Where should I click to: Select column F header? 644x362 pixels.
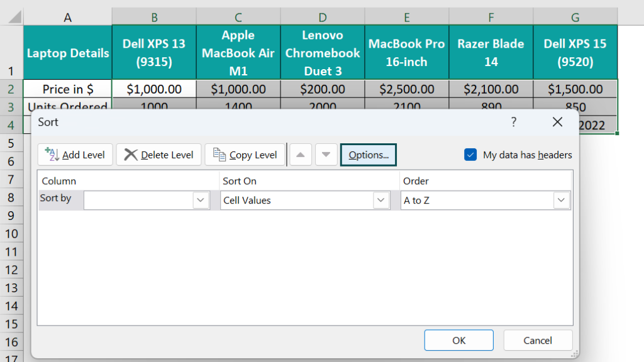click(491, 17)
